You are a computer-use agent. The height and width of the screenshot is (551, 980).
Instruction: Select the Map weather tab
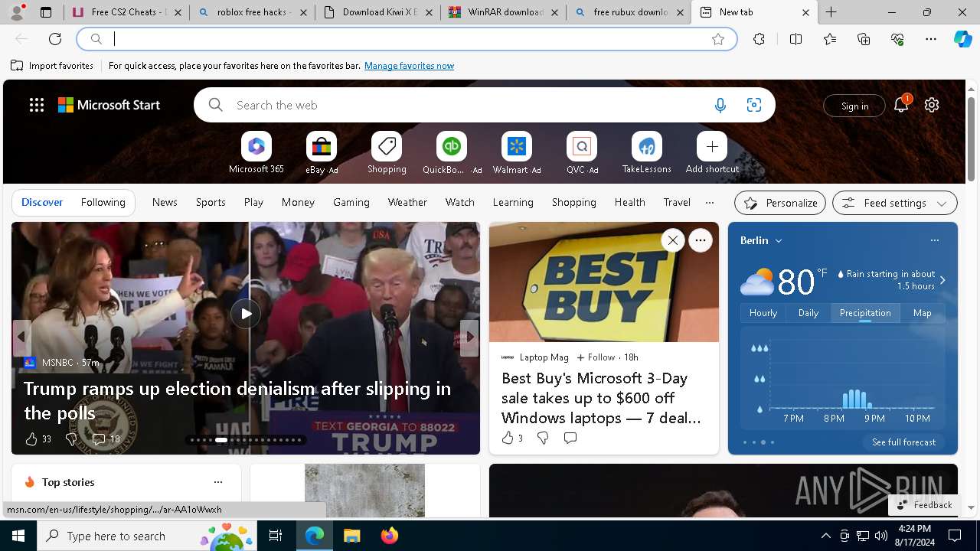[922, 313]
